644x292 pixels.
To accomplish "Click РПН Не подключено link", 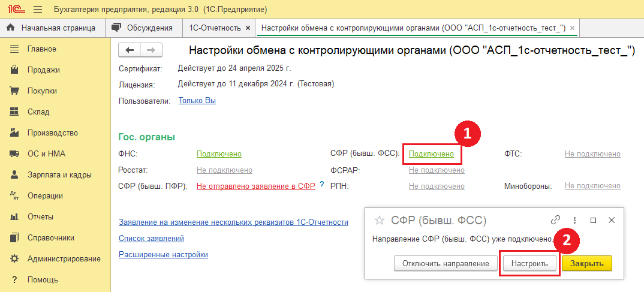I will 437,186.
